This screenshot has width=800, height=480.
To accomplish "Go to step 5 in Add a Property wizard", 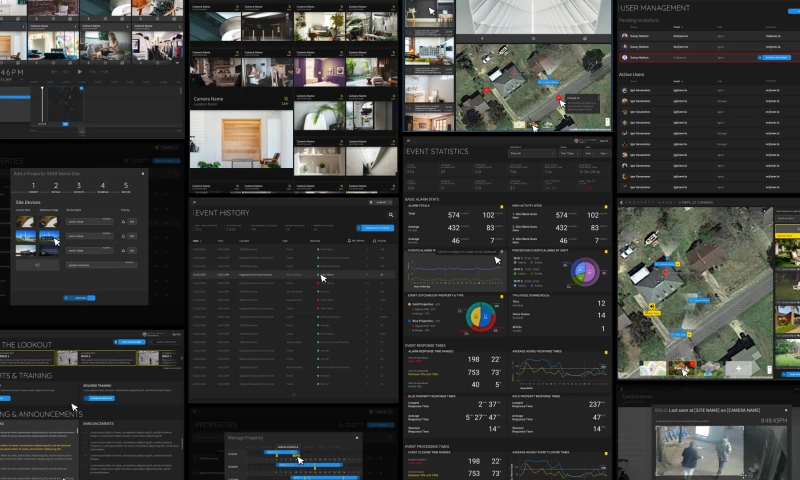I will tap(125, 187).
